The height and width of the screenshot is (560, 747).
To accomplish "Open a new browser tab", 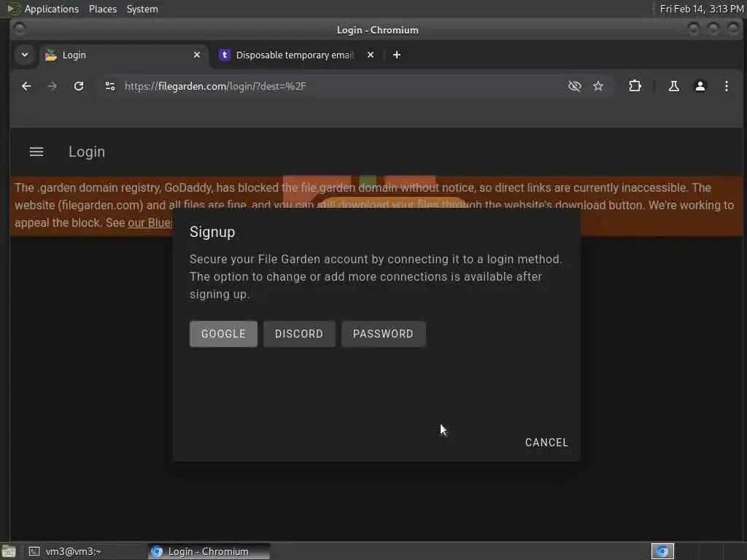I will click(x=396, y=55).
